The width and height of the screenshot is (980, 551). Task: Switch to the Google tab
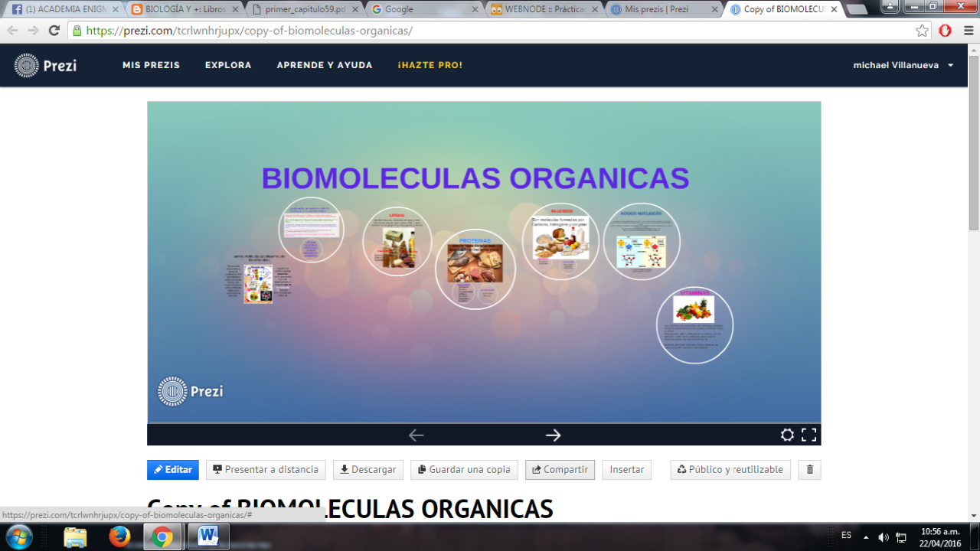417,9
